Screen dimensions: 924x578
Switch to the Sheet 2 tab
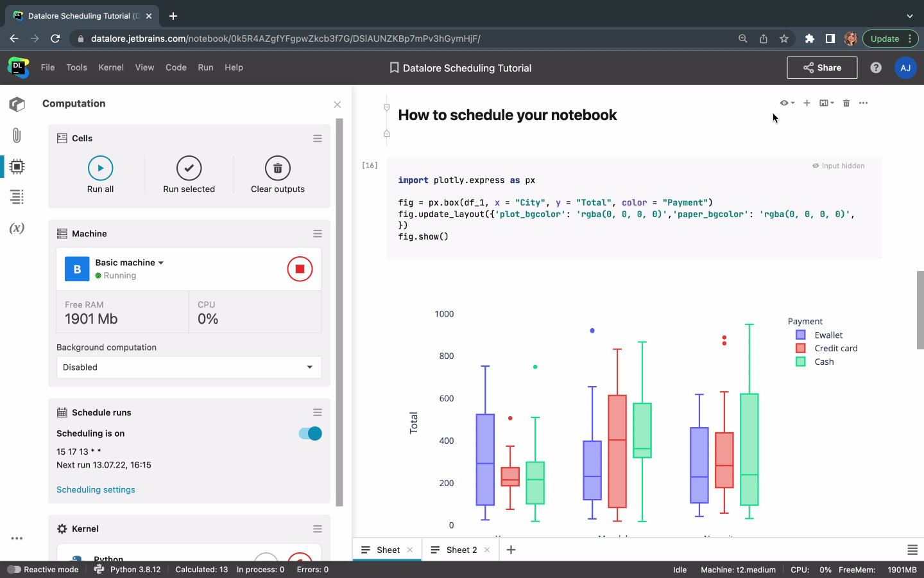point(461,550)
